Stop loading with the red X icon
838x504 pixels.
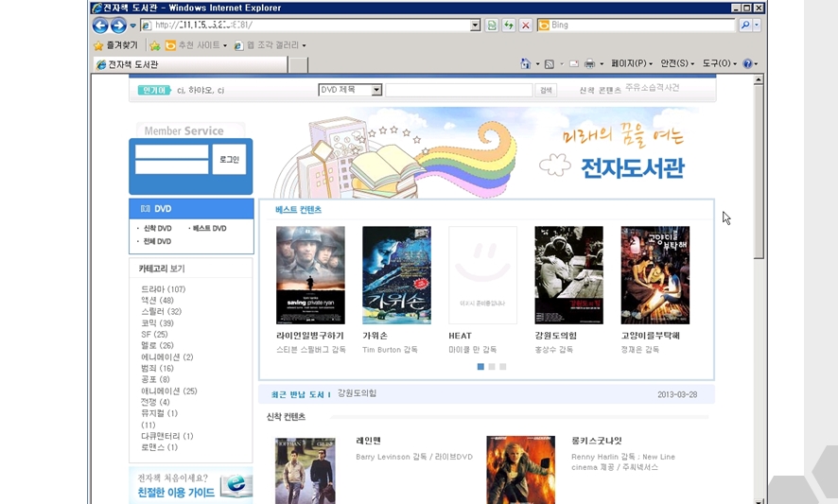tap(525, 26)
